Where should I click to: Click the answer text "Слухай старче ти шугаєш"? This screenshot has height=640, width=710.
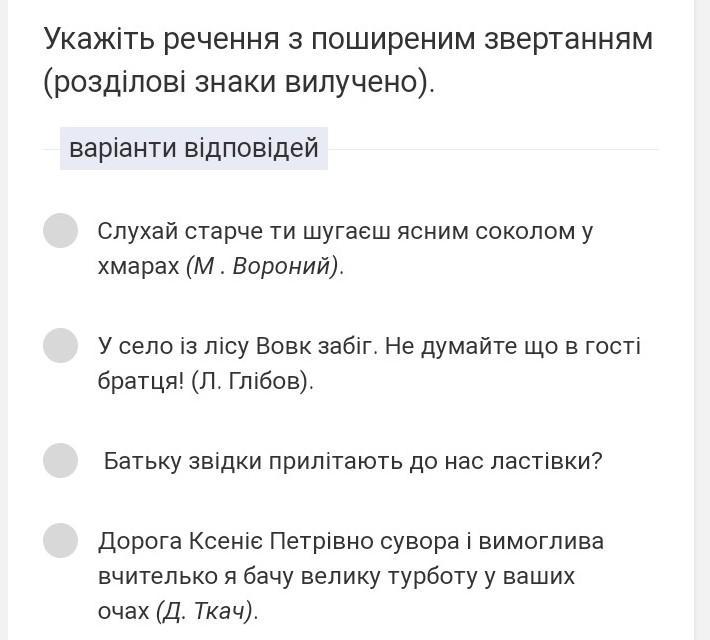point(243,231)
